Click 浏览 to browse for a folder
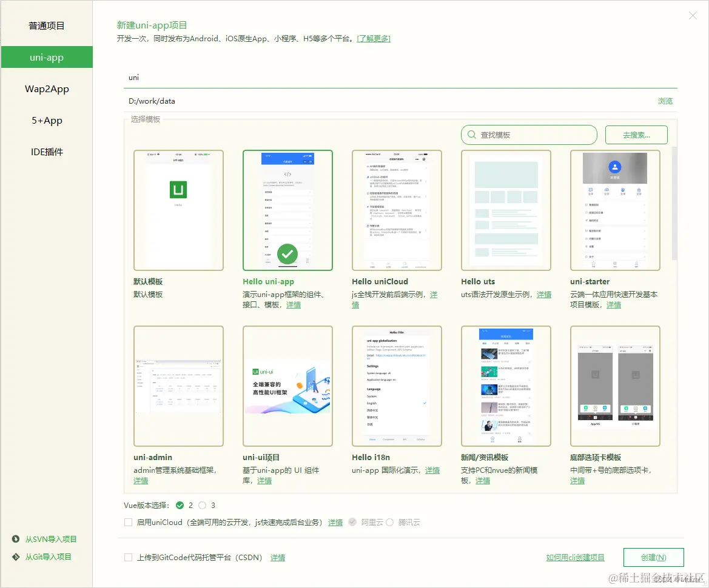 pos(665,101)
